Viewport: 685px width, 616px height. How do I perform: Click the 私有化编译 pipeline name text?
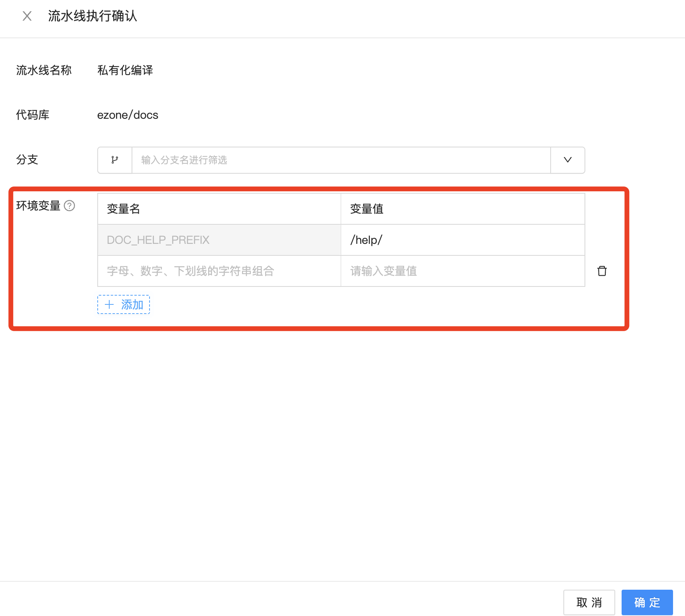[x=125, y=71]
